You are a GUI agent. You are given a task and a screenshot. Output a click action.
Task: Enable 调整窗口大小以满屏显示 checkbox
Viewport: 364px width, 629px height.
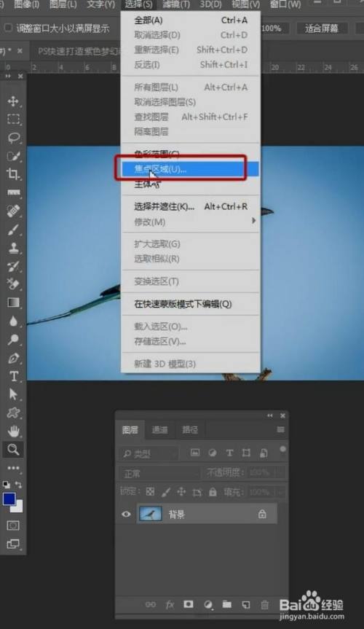tap(7, 28)
